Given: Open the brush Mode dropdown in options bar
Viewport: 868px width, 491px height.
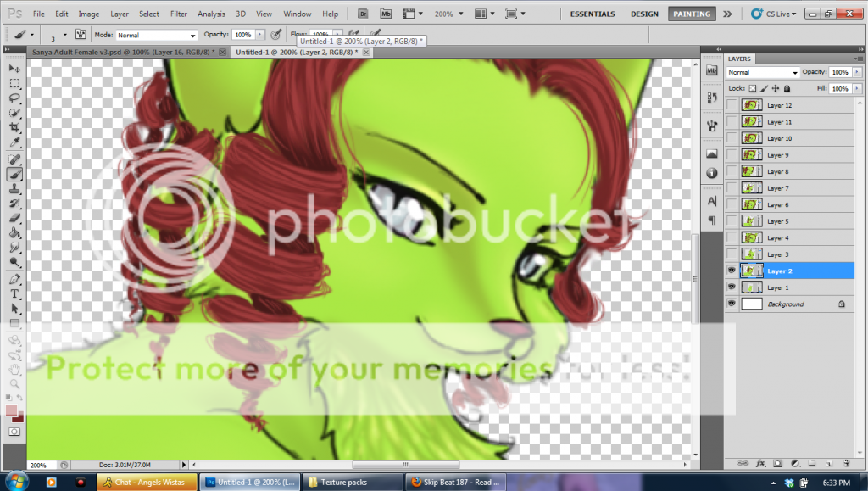Looking at the screenshot, I should [157, 35].
